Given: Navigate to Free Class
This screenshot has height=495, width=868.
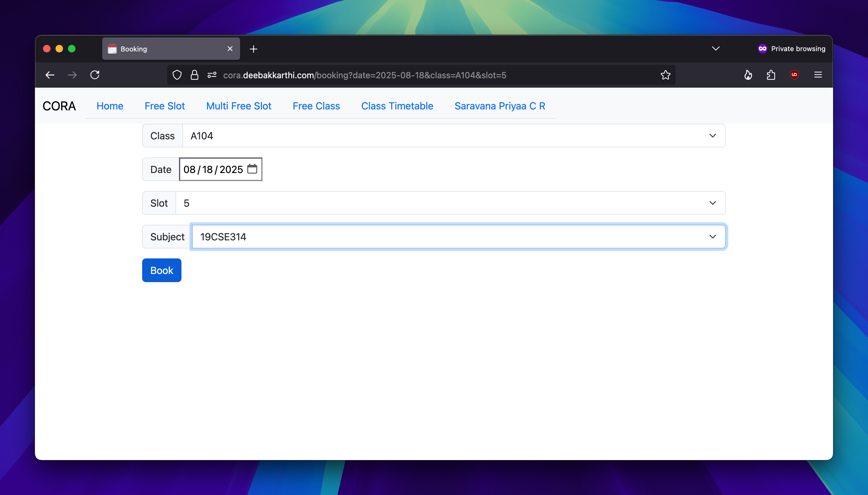Looking at the screenshot, I should tap(316, 106).
